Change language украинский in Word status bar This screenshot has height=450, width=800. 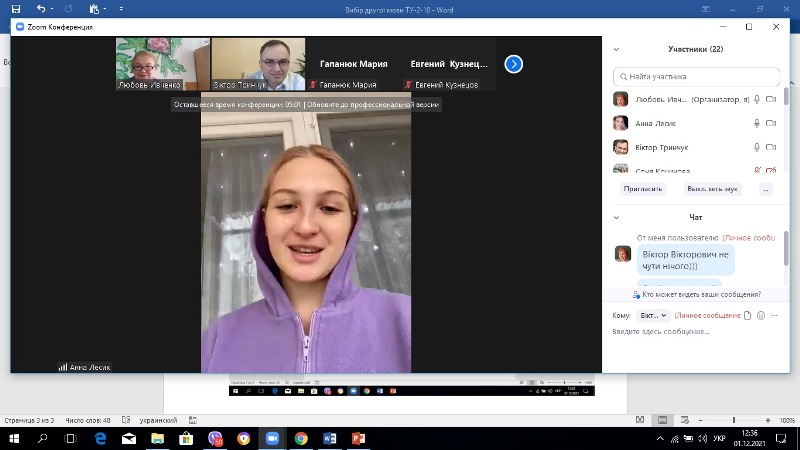coord(158,420)
